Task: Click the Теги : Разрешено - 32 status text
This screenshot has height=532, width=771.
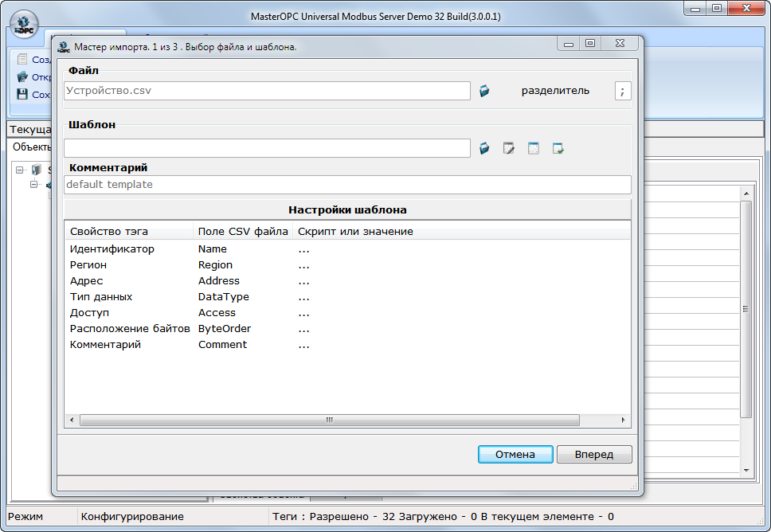Action: (334, 517)
